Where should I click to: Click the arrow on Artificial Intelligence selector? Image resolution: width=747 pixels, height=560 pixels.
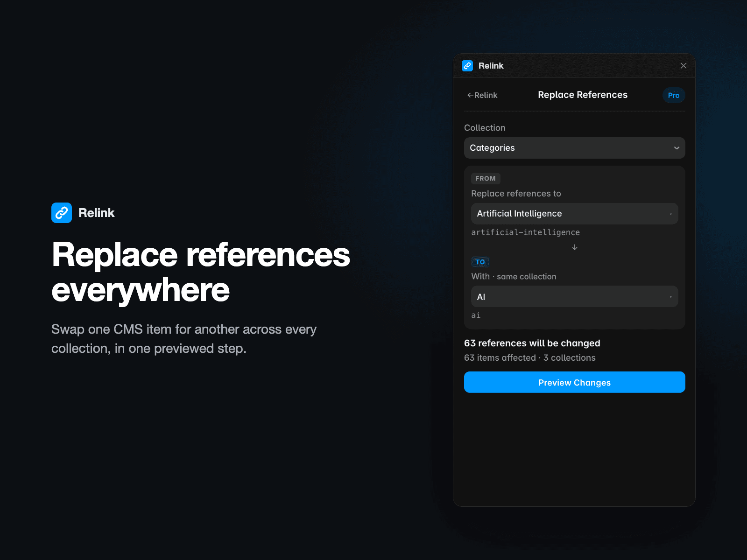tap(671, 214)
